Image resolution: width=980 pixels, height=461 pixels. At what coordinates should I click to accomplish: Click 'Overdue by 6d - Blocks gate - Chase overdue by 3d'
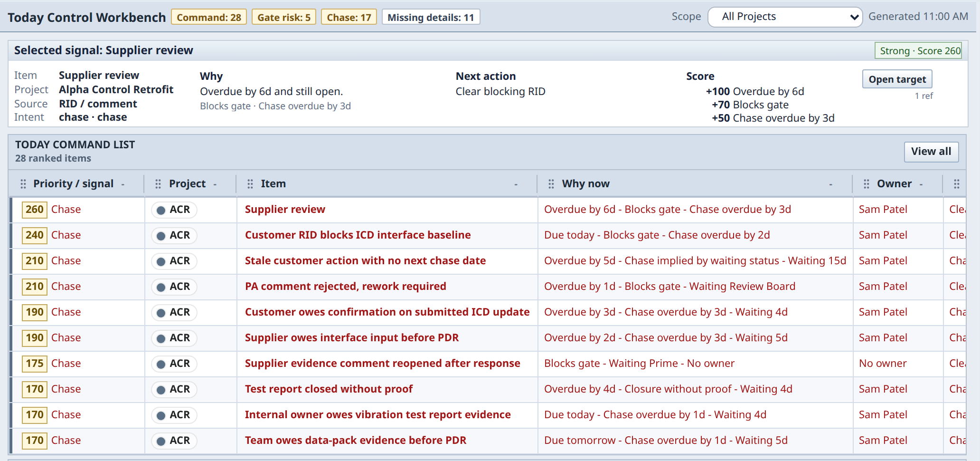click(x=668, y=210)
